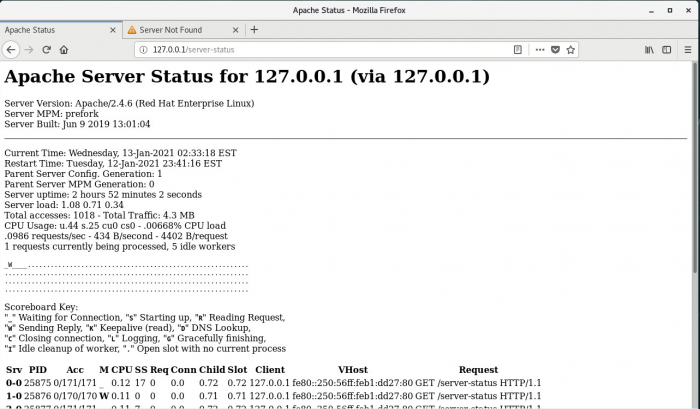Click the PID column header
This screenshot has width=700, height=409.
pyautogui.click(x=38, y=370)
